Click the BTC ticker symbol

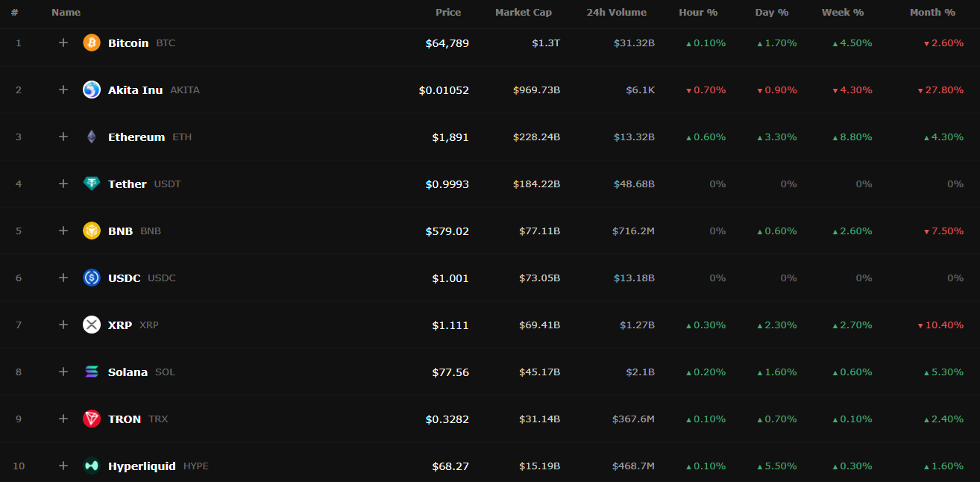point(166,43)
